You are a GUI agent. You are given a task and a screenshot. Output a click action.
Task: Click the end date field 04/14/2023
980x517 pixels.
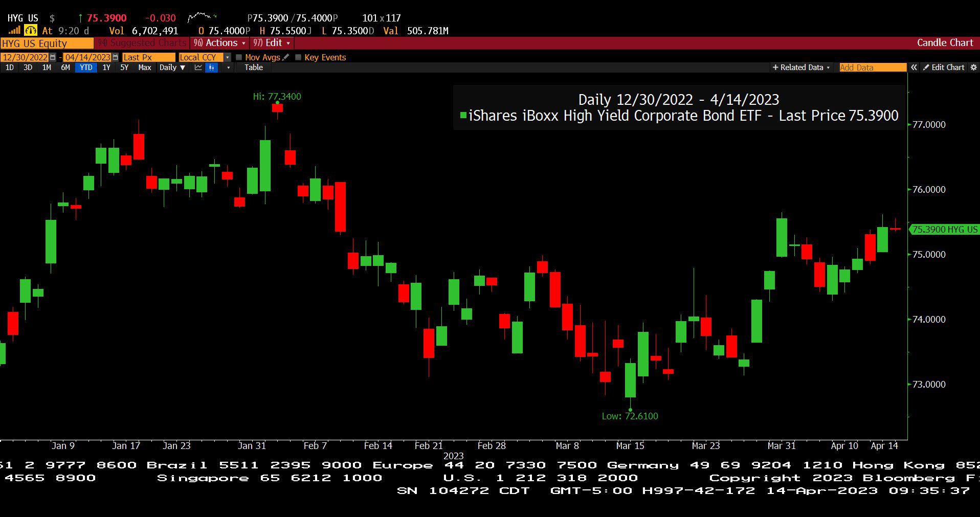[x=87, y=57]
